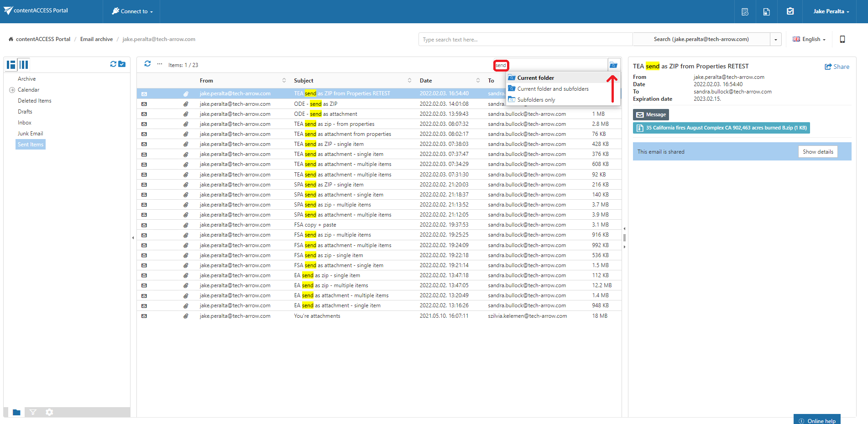The height and width of the screenshot is (424, 868).
Task: Click the Show details button
Action: click(x=817, y=152)
